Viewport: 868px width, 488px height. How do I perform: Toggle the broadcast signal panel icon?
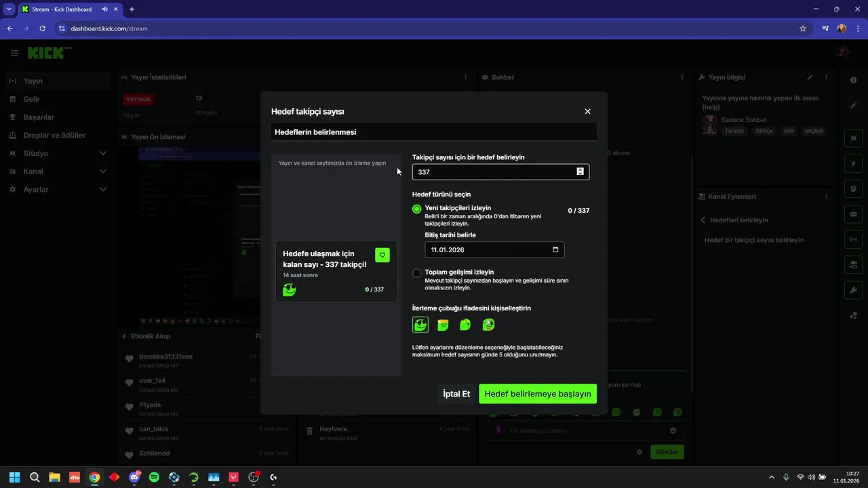pos(853,239)
